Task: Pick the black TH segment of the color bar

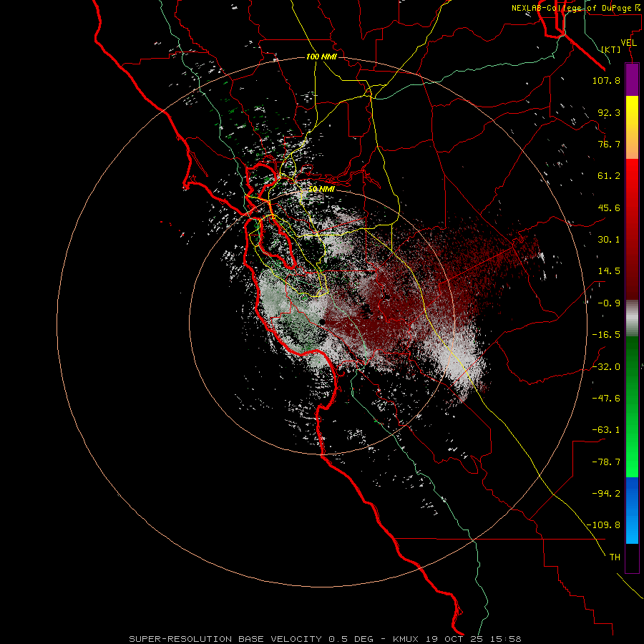Action: click(x=632, y=558)
